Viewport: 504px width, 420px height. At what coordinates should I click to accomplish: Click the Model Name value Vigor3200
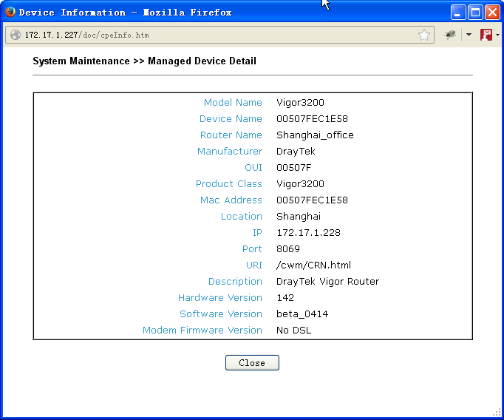(300, 102)
